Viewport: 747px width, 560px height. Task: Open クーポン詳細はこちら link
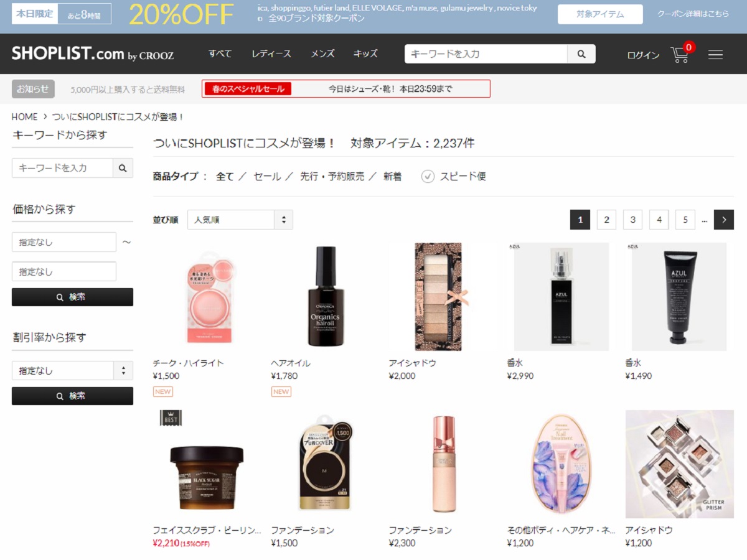pos(693,14)
